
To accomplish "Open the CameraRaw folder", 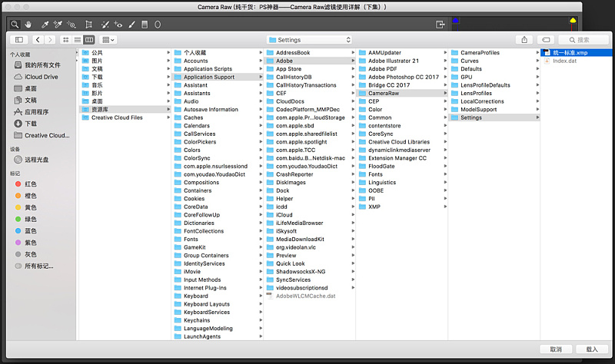I will [x=401, y=93].
